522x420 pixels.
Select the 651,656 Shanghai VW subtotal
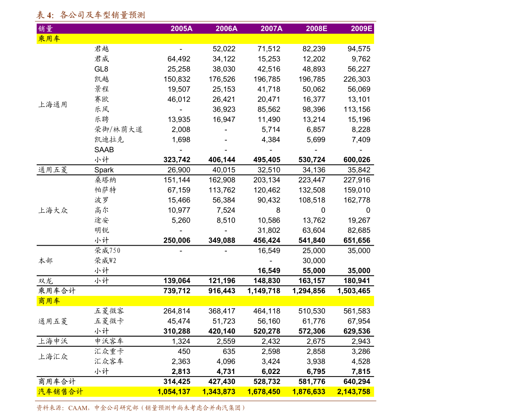tap(357, 240)
